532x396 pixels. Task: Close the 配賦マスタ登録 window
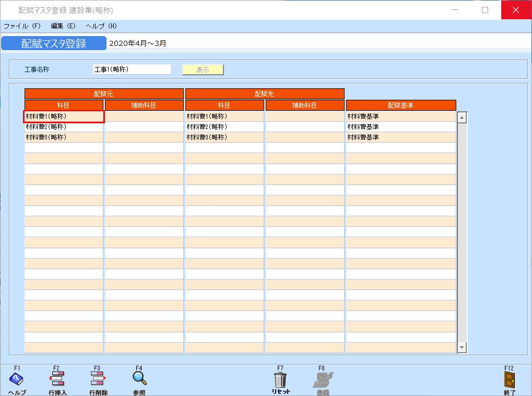(x=516, y=10)
